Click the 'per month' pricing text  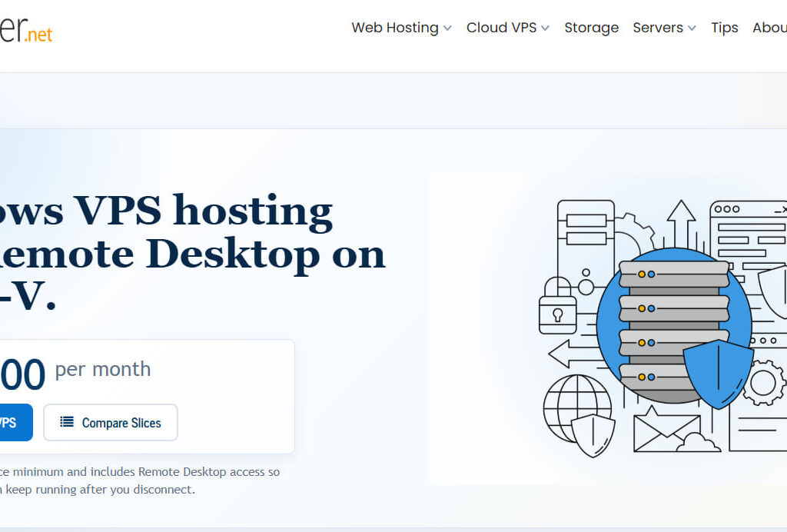pos(103,369)
